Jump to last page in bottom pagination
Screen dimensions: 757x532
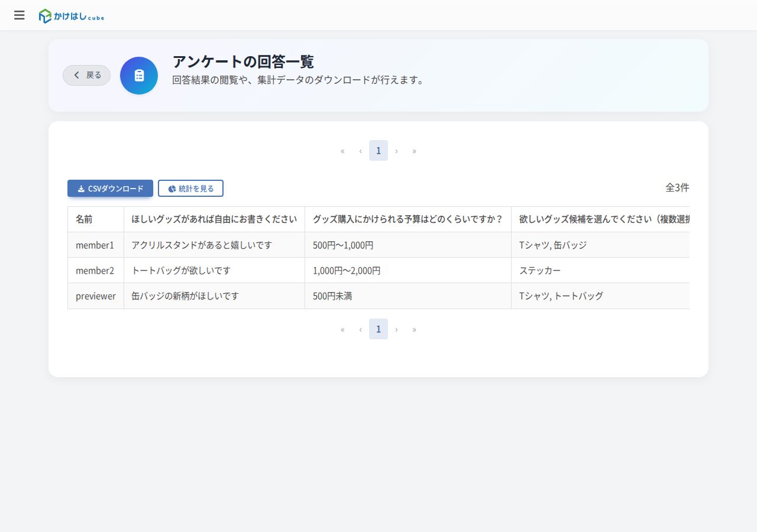(x=414, y=329)
